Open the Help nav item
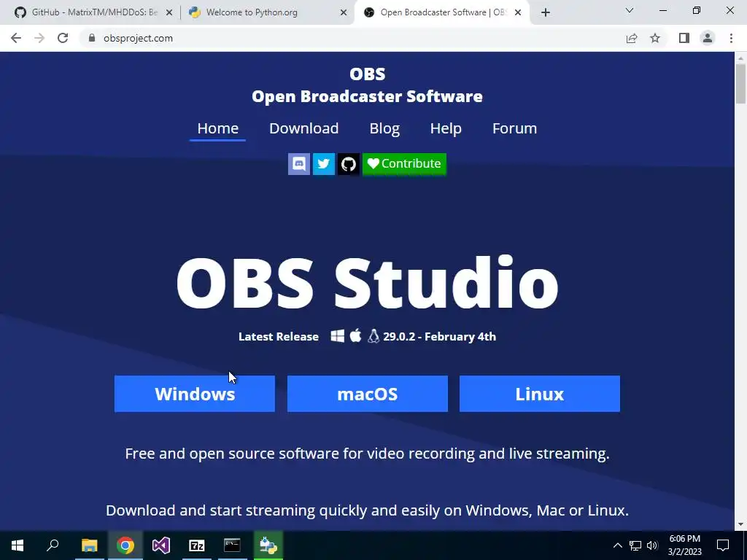 coord(446,128)
